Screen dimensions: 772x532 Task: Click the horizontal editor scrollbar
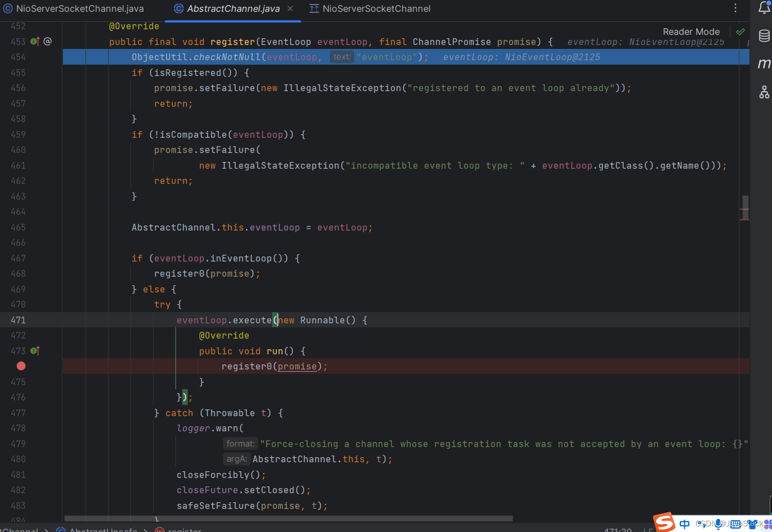[x=288, y=519]
